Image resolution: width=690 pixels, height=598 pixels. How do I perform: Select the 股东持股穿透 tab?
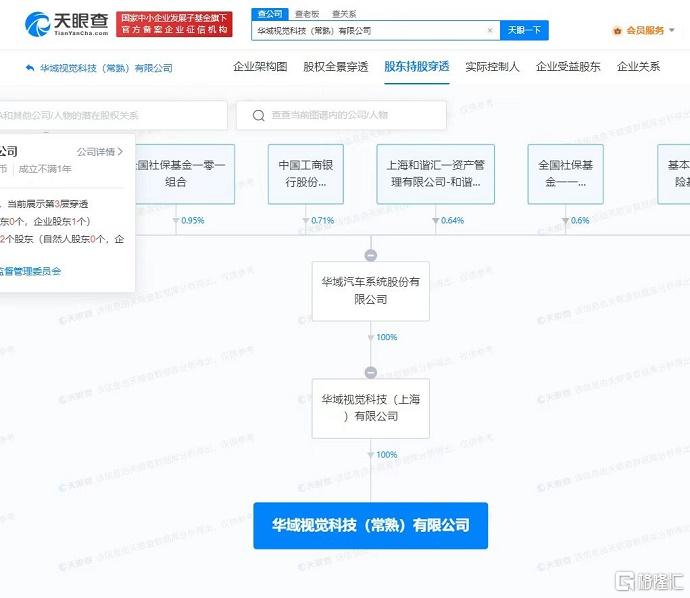coord(417,66)
